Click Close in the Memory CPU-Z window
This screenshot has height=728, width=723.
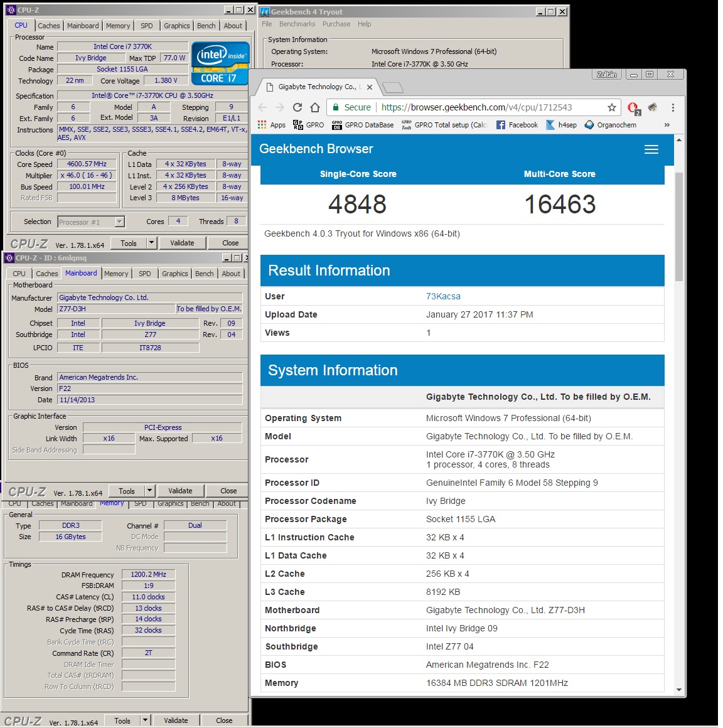pyautogui.click(x=224, y=720)
